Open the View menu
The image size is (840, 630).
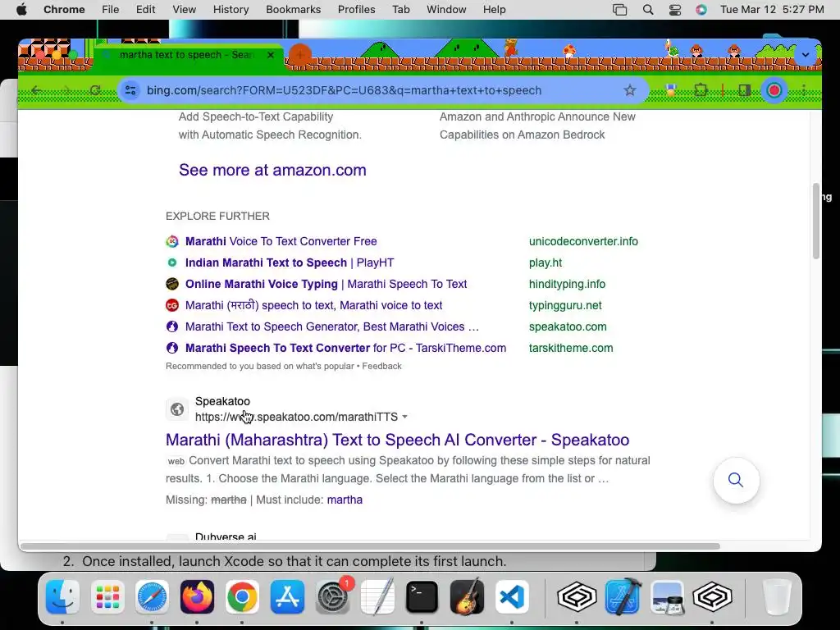[184, 10]
